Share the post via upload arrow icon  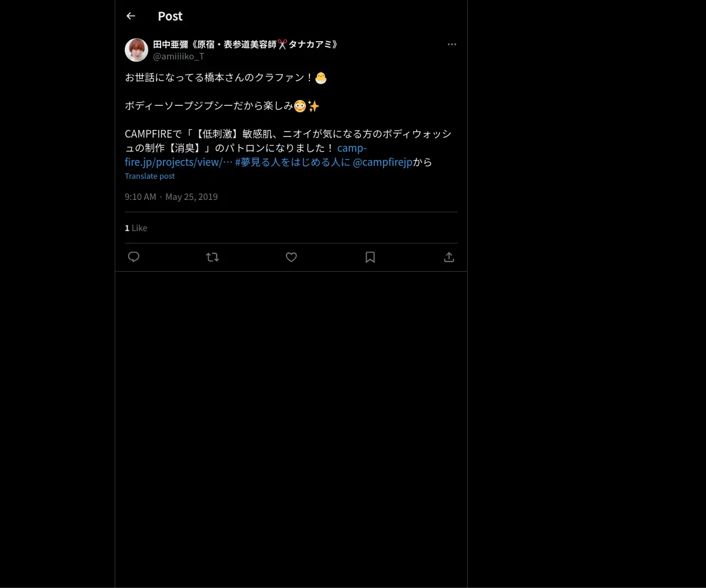click(449, 257)
